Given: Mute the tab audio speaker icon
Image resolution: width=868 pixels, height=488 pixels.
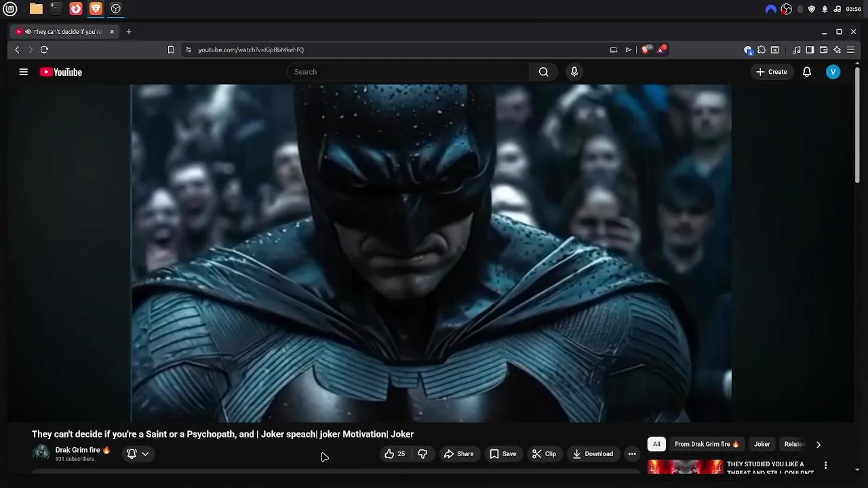Looking at the screenshot, I should (x=28, y=31).
